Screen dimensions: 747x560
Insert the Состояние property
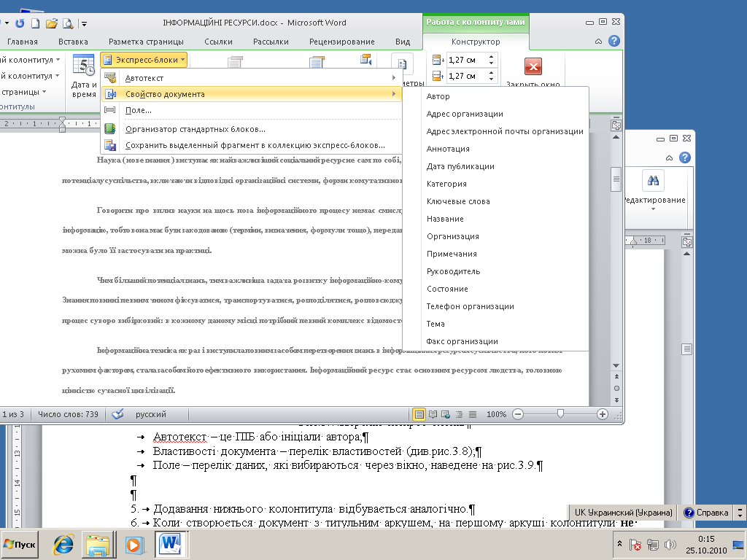click(x=495, y=289)
